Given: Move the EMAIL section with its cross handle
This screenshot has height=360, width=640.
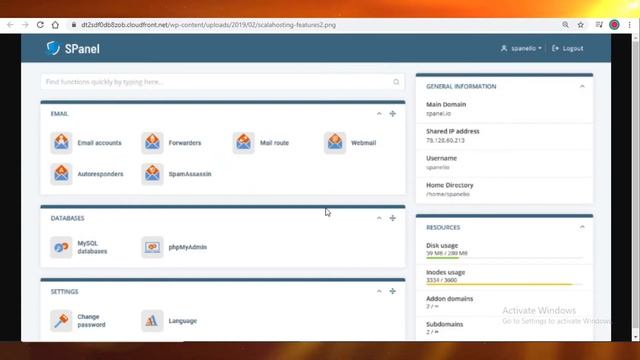Looking at the screenshot, I should [393, 113].
